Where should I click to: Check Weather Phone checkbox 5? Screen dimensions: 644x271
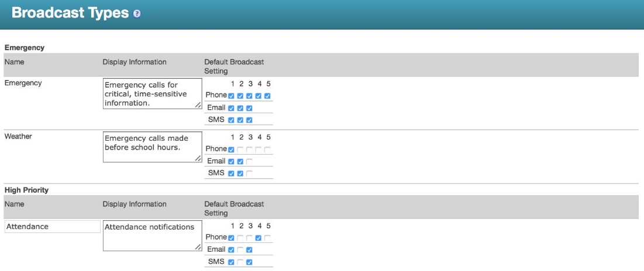pos(267,150)
